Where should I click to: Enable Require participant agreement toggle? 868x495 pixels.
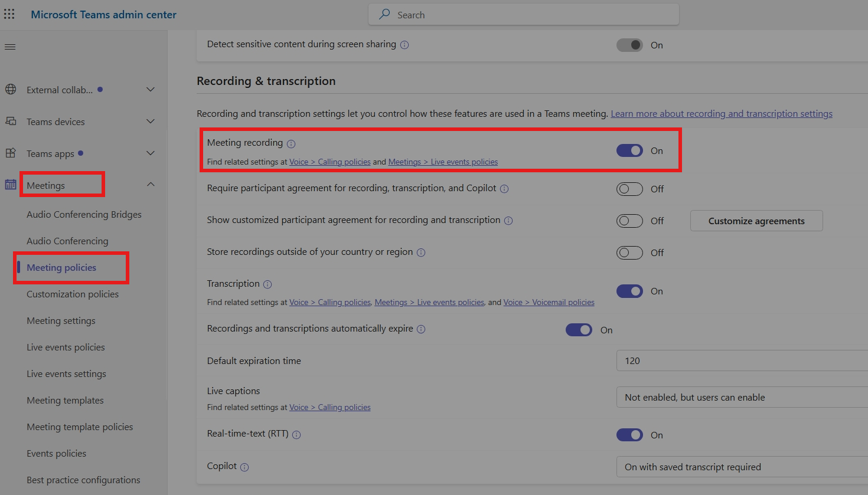(629, 189)
